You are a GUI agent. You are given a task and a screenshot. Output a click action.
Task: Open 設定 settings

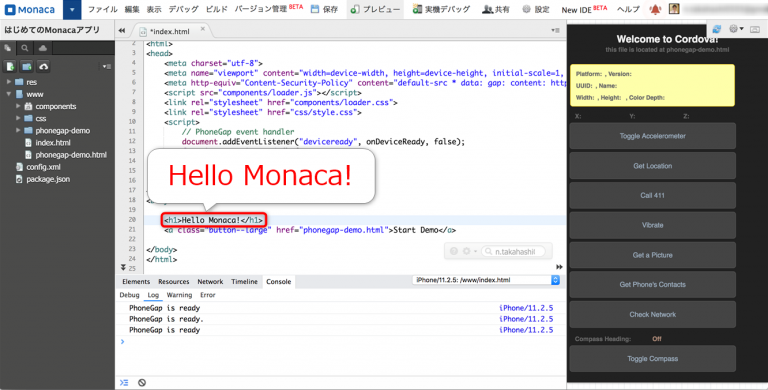tap(535, 10)
